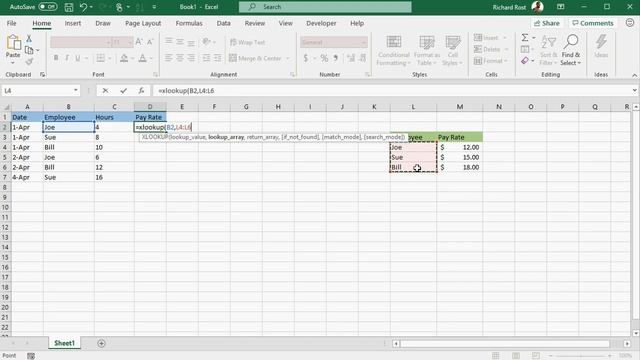
Task: Click the horizontal scrollbar
Action: pyautogui.click(x=504, y=344)
